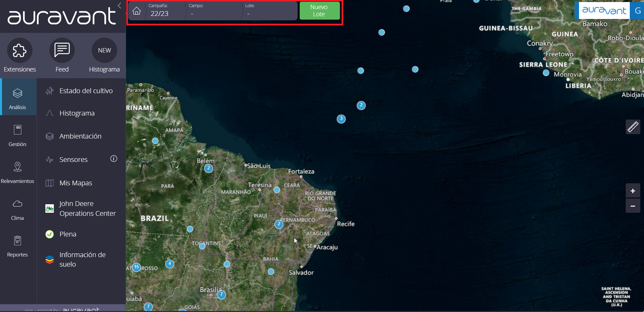Click cluster marker 4 in central Brazil

point(170,264)
